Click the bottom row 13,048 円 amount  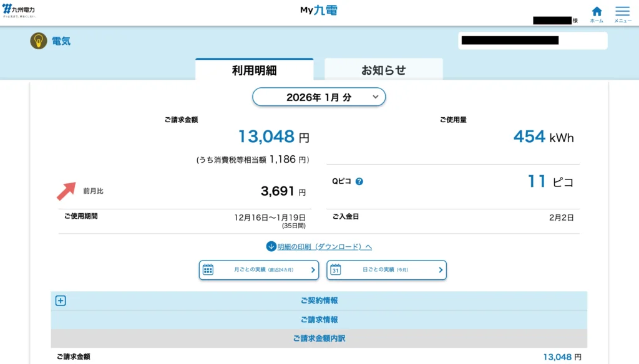pyautogui.click(x=562, y=357)
